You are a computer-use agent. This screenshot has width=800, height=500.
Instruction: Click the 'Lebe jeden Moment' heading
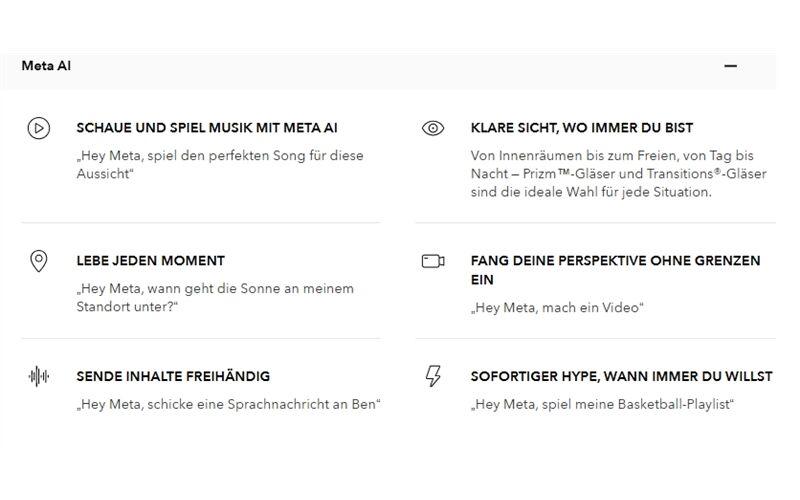[x=151, y=261]
